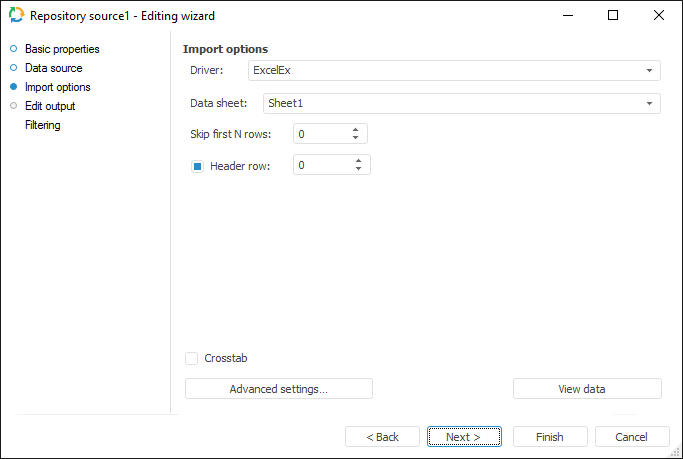Image resolution: width=683 pixels, height=459 pixels.
Task: Click Finish to complete the wizard
Action: point(549,437)
